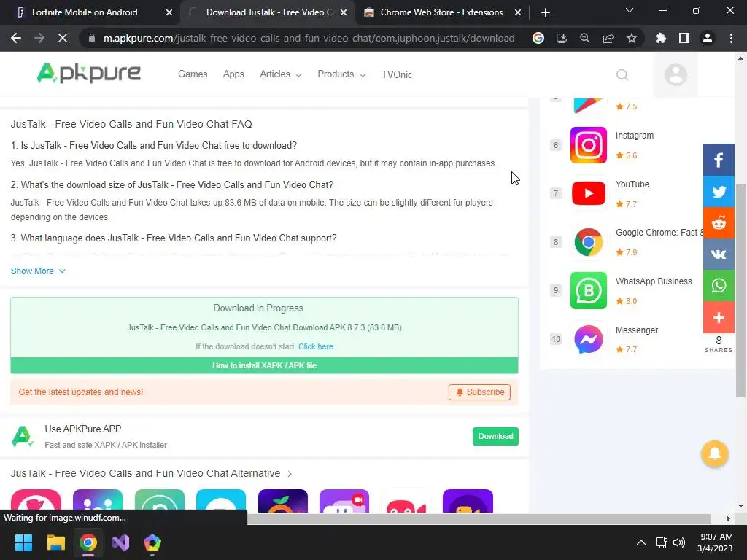747x560 pixels.
Task: Open File Explorer from taskbar
Action: point(55,542)
